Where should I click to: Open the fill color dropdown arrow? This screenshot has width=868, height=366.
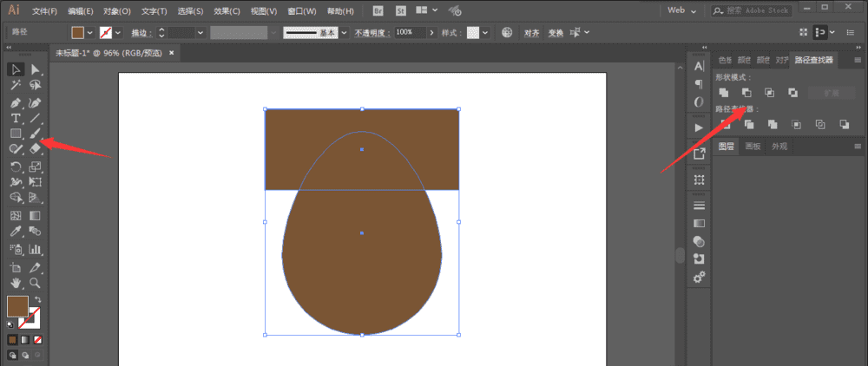point(90,32)
